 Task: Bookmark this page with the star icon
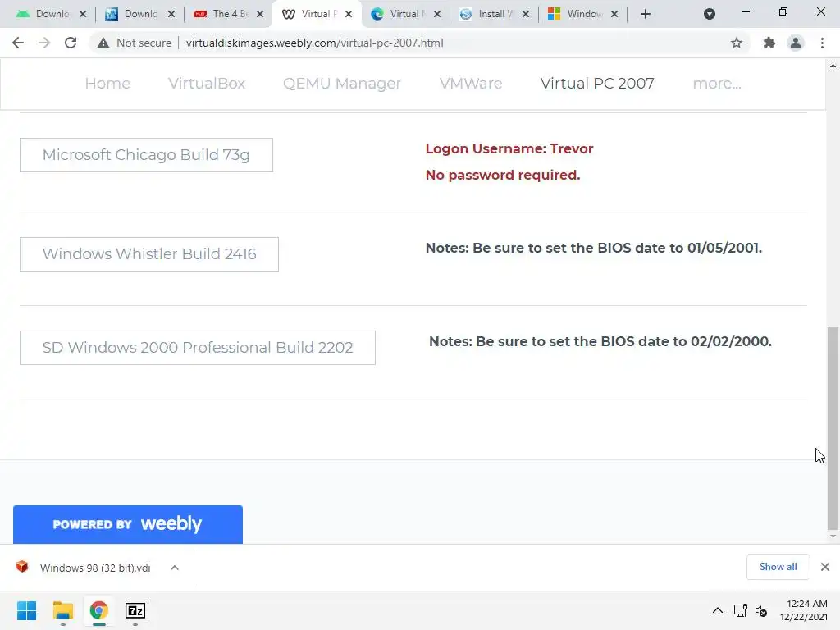tap(737, 43)
